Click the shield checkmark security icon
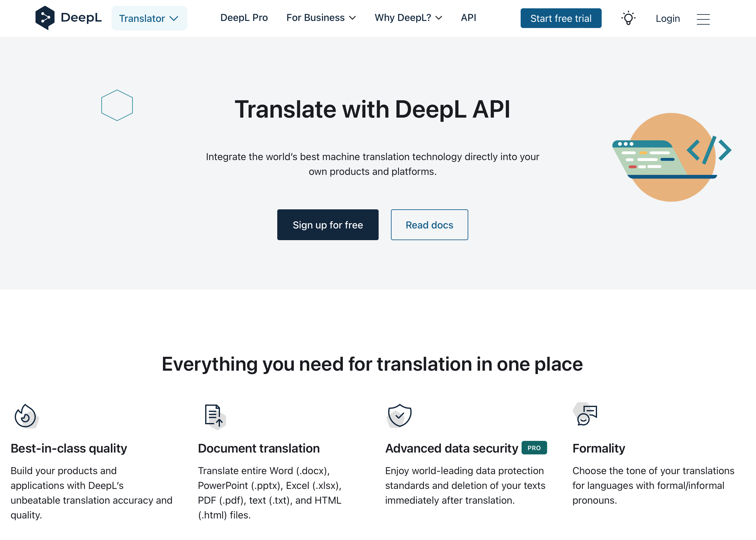 click(x=399, y=416)
